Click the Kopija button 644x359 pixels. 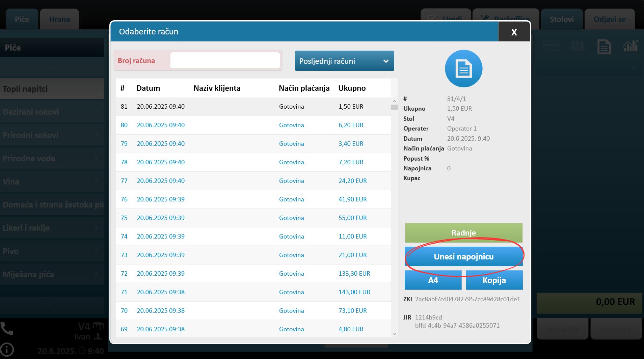pos(494,280)
